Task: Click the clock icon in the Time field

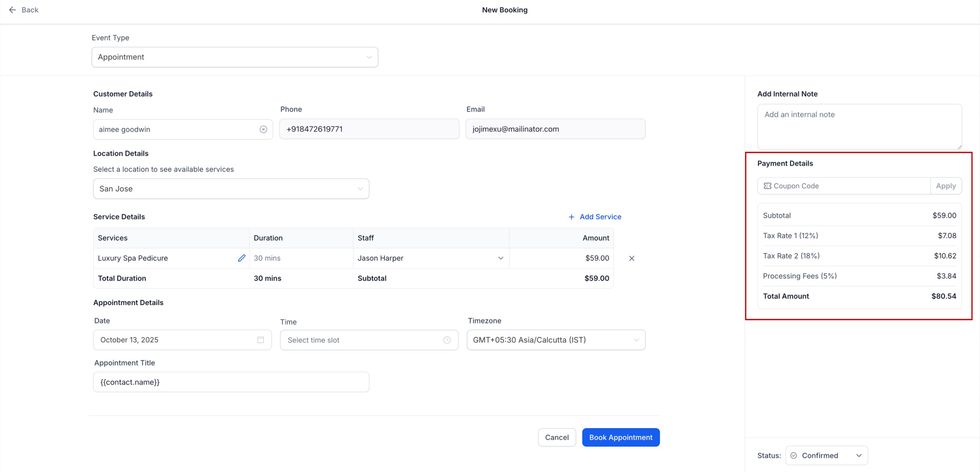Action: tap(447, 340)
